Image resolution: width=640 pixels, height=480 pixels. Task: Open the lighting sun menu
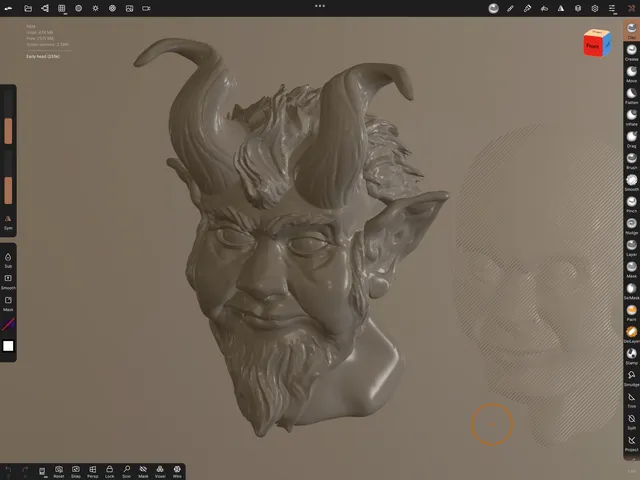click(x=96, y=8)
